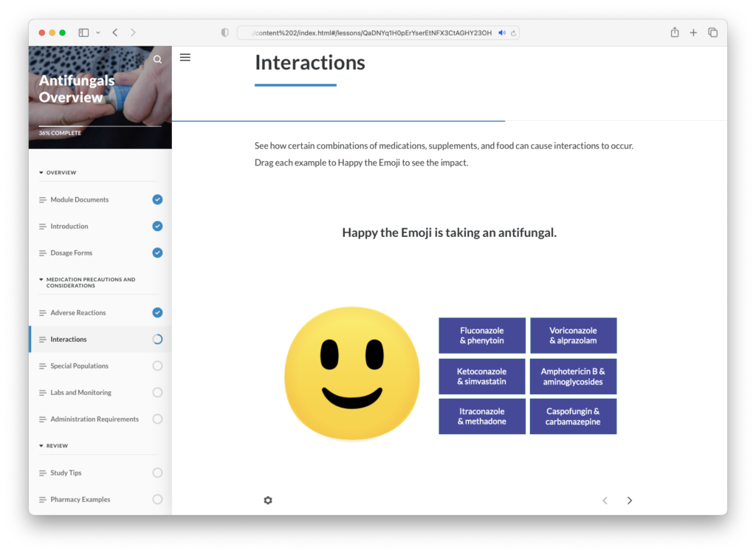Open the Safari share icon

point(675,32)
